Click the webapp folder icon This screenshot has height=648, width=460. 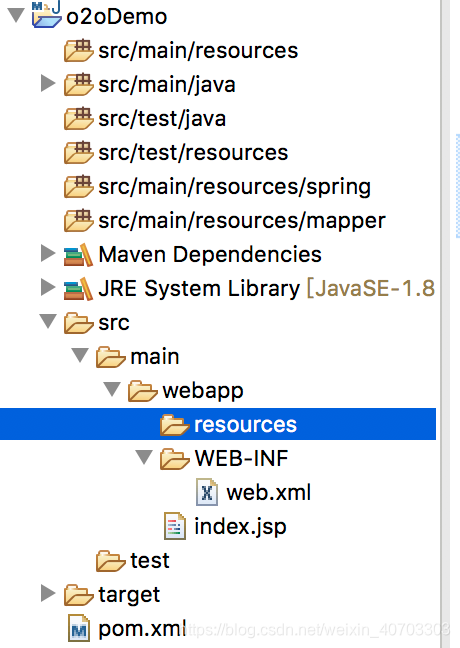pos(143,391)
